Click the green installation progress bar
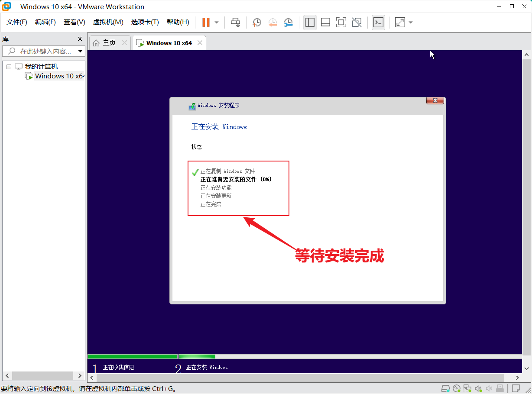The height and width of the screenshot is (394, 532). tap(151, 357)
